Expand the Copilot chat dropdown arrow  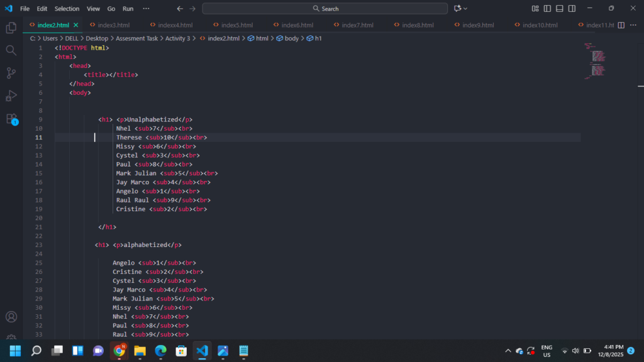click(x=466, y=9)
